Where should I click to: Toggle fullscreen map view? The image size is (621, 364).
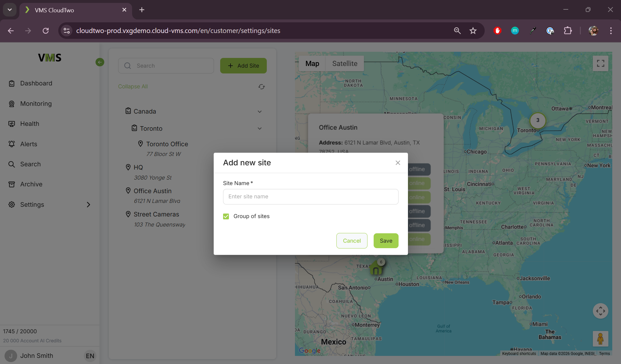point(600,63)
